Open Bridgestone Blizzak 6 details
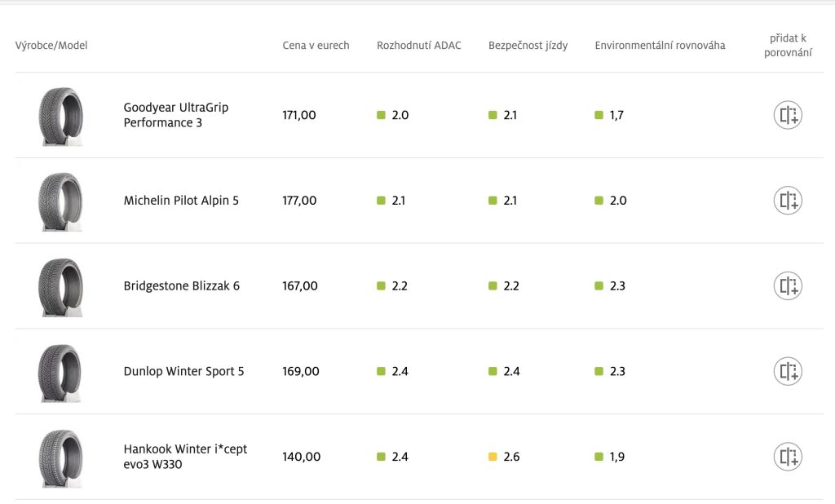Screen dimensions: 835x504 point(181,286)
